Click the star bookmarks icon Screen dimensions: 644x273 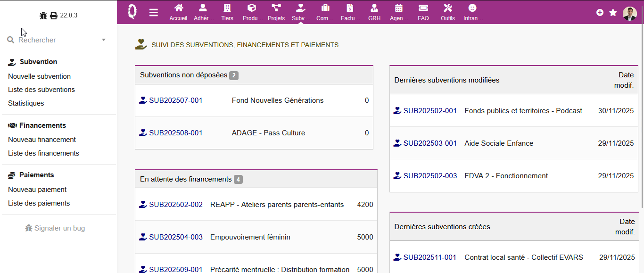613,13
